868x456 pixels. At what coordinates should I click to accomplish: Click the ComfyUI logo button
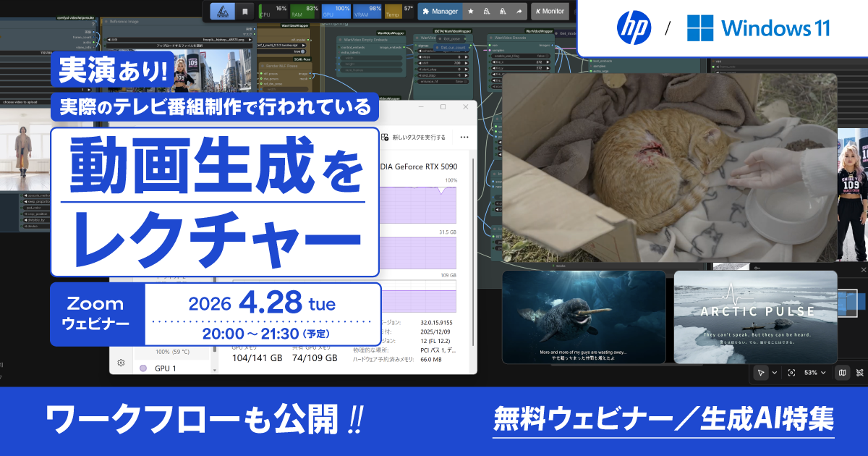coord(222,12)
